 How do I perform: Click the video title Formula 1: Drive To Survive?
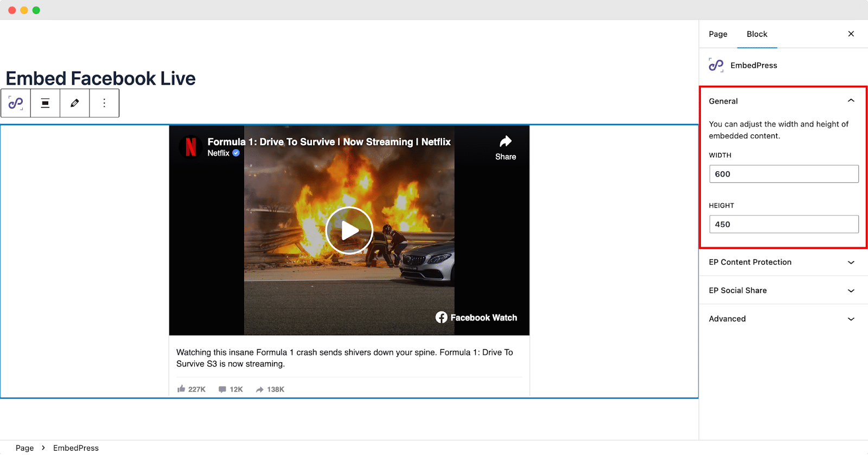329,142
